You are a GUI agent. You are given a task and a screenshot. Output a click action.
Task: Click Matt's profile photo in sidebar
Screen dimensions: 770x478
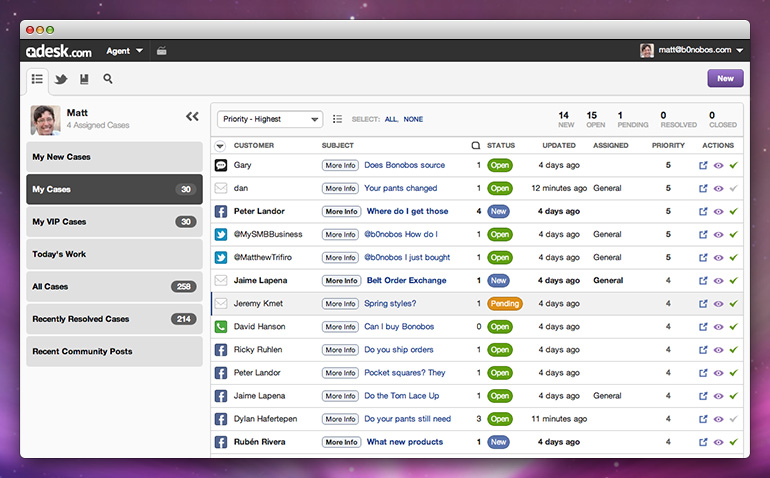[x=45, y=120]
